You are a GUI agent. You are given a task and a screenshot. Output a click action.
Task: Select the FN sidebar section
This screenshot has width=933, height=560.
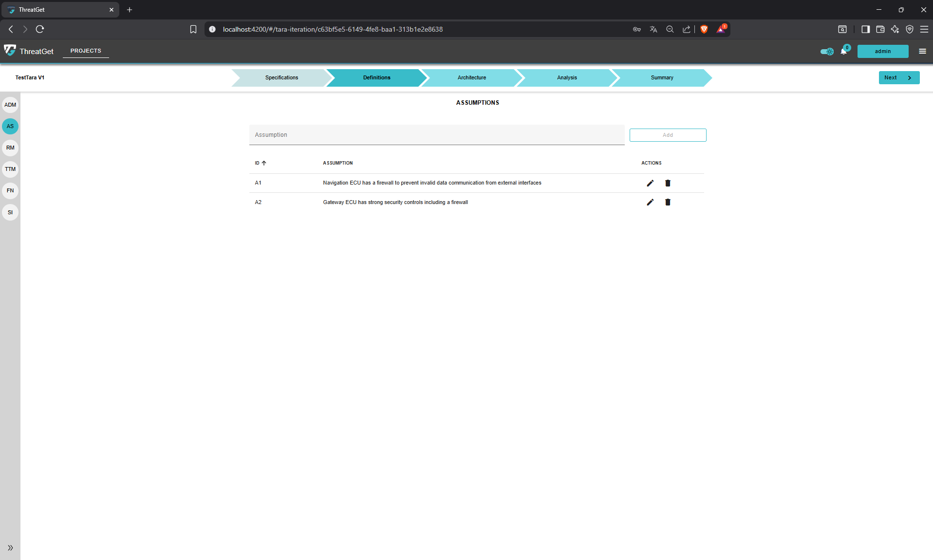10,190
